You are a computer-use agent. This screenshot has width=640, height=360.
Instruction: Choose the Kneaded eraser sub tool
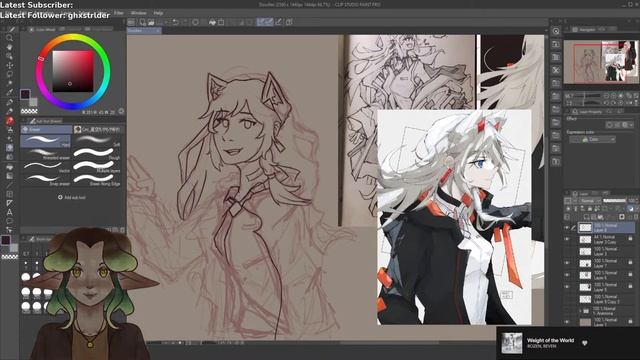[x=46, y=154]
